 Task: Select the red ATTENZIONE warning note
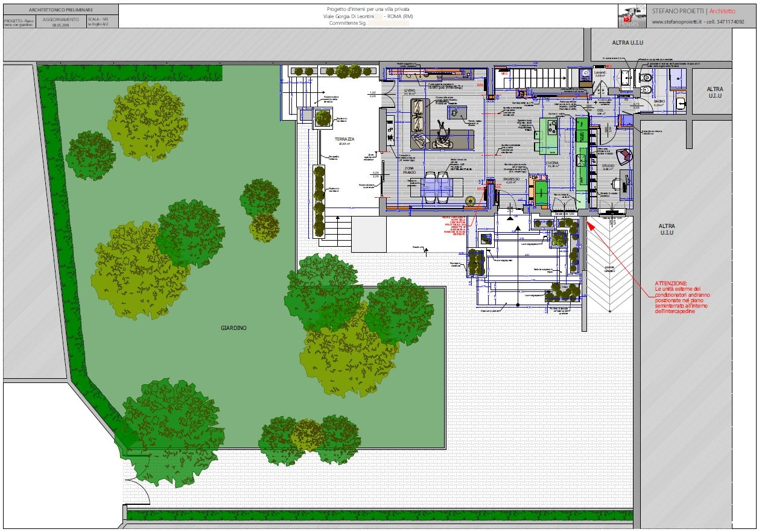[x=684, y=297]
